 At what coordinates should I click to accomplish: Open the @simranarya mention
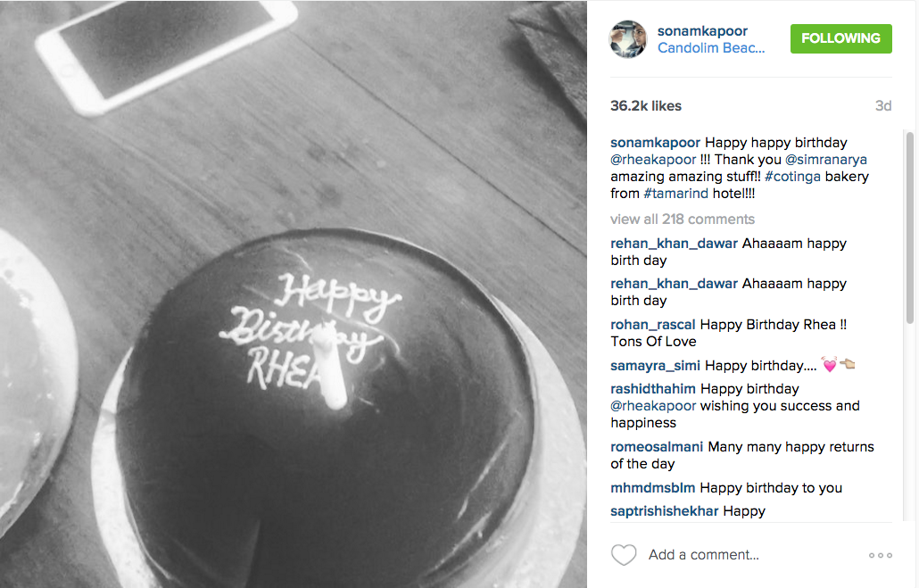tap(826, 160)
